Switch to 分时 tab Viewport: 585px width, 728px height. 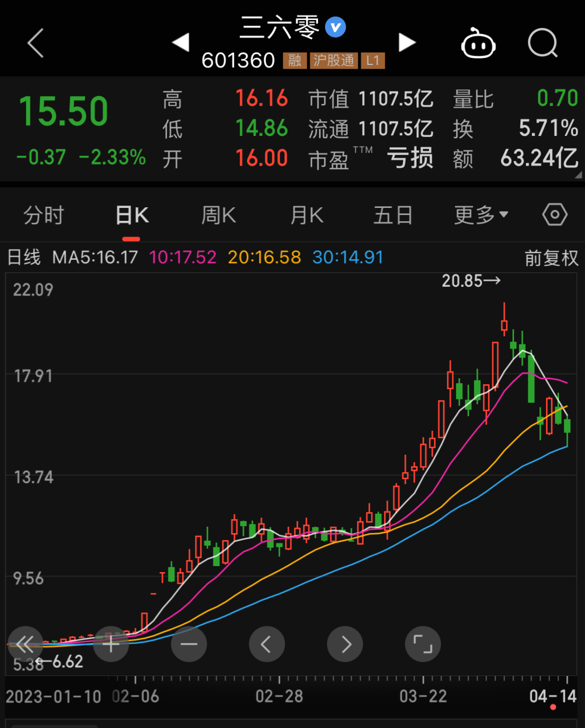[x=44, y=215]
